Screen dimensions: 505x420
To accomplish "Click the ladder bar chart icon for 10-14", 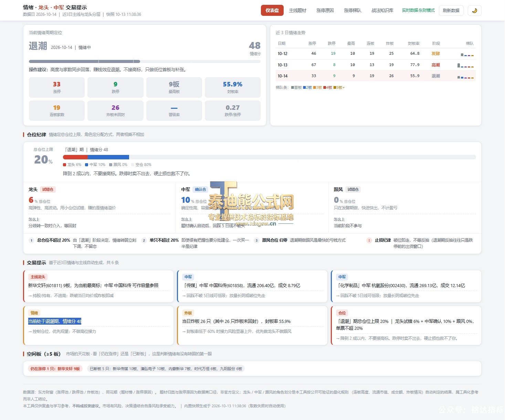I will (465, 77).
